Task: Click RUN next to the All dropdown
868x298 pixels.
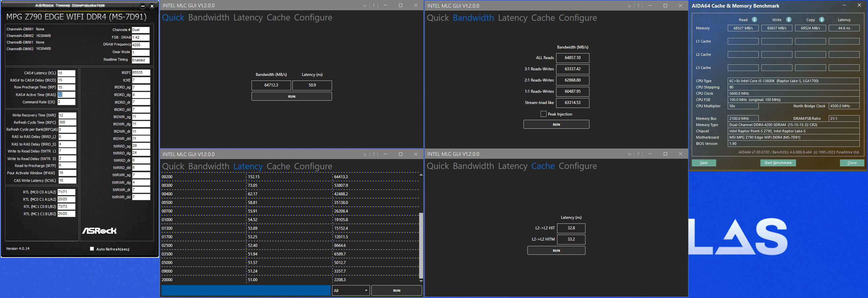Action: click(x=397, y=291)
